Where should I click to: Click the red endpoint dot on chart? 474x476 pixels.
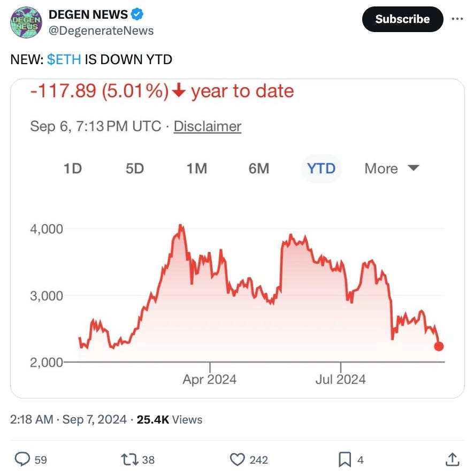(439, 346)
